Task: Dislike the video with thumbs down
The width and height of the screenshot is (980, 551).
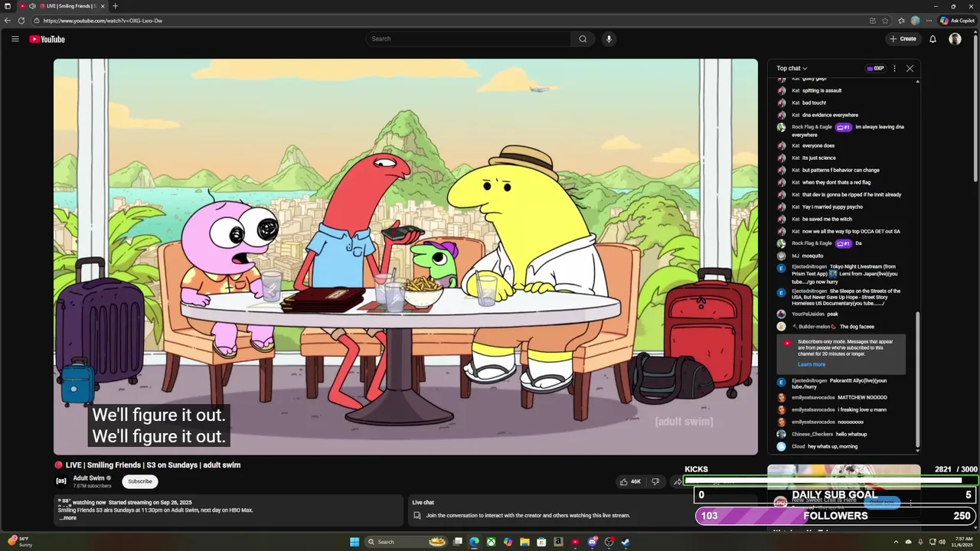Action: tap(655, 481)
